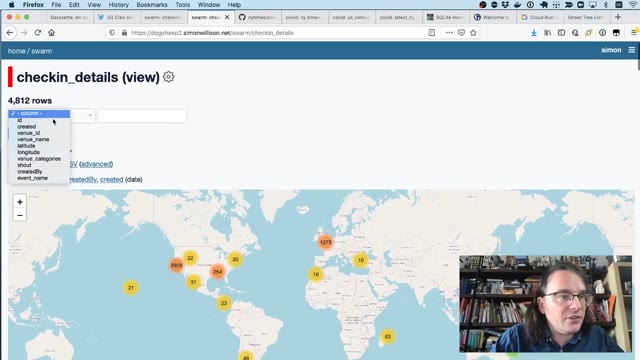The image size is (640, 360).
Task: Open the 63 cluster near Madagascar
Action: point(388,337)
